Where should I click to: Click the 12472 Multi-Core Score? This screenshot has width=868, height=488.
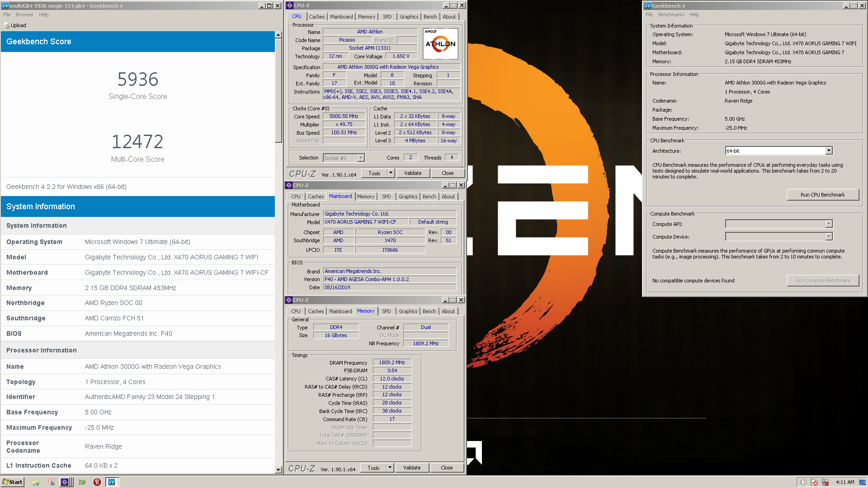pos(138,142)
